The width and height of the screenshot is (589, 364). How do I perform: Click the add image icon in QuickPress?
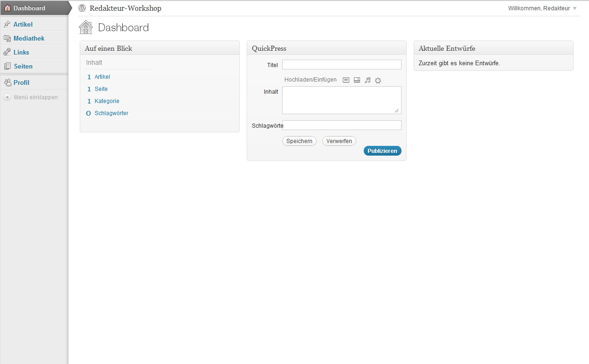(x=346, y=80)
